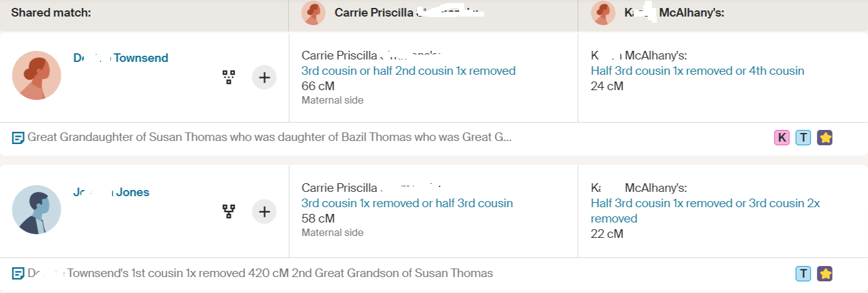868x293 pixels.
Task: Click 'Half 3rd cousin 1x removed or 3rd cousin 2x removed' link
Action: (x=705, y=204)
